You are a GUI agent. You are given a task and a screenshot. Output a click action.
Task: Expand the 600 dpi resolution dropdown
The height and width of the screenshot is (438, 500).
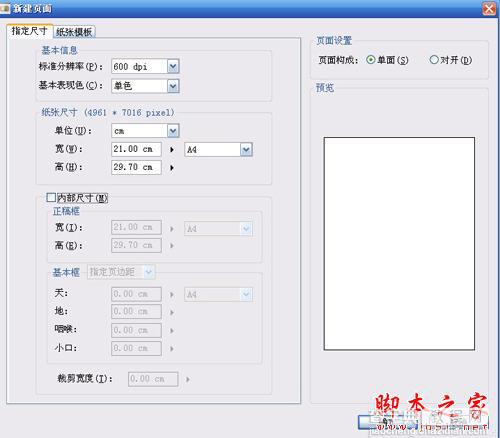[x=173, y=66]
